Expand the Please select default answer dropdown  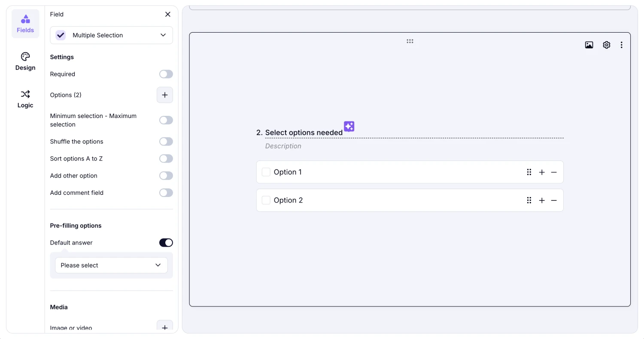[x=111, y=265]
